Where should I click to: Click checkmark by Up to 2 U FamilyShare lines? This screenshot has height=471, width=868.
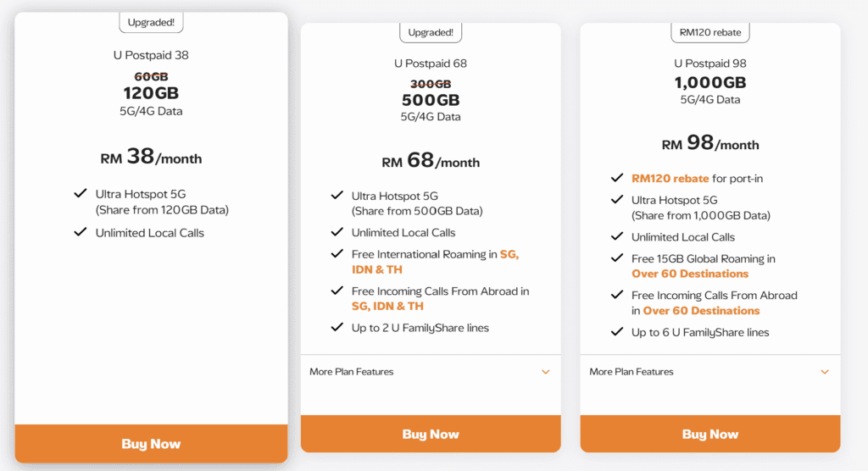[337, 328]
